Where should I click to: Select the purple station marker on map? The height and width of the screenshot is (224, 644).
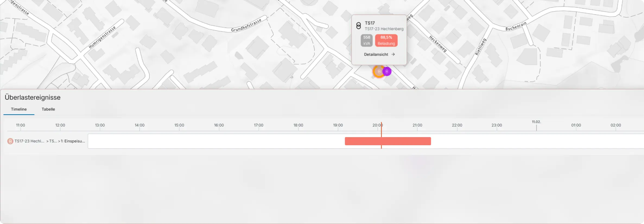tap(387, 71)
